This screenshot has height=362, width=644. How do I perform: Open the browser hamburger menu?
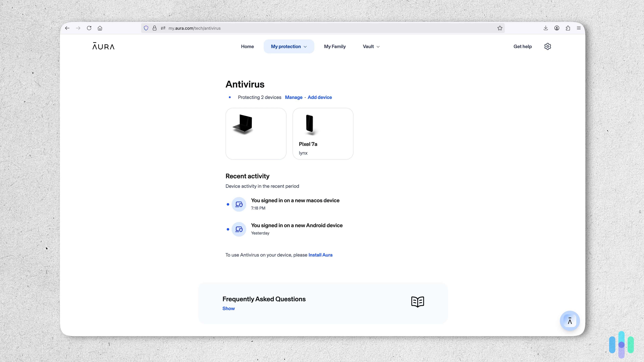578,28
